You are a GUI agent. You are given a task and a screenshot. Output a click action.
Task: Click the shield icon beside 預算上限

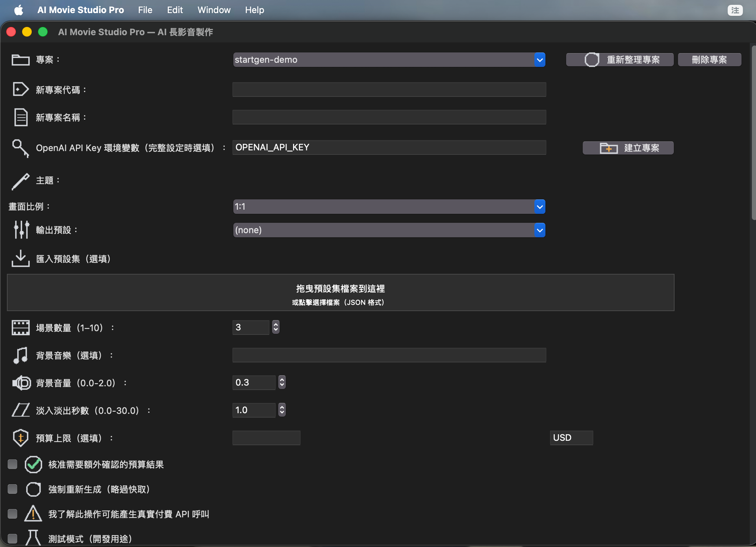pos(21,438)
